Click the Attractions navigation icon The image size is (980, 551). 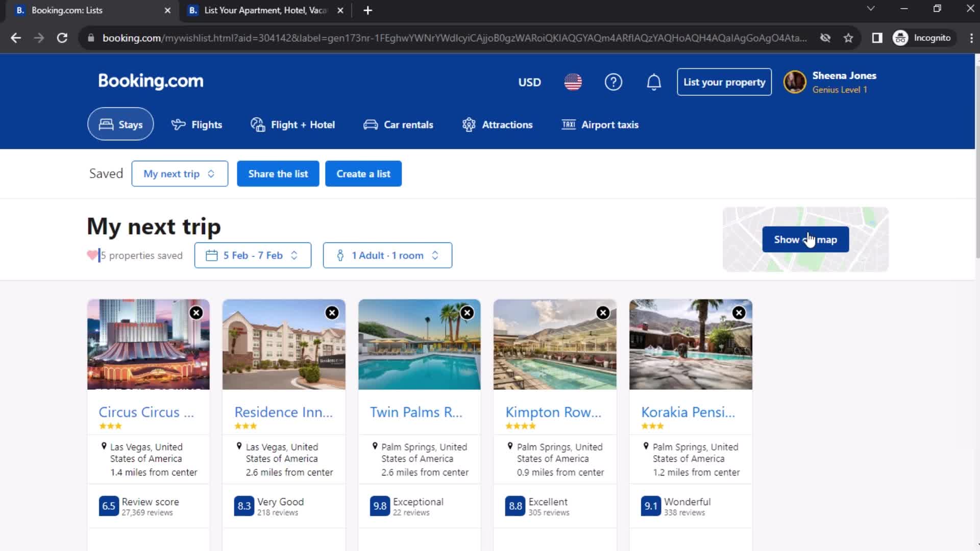pos(469,124)
